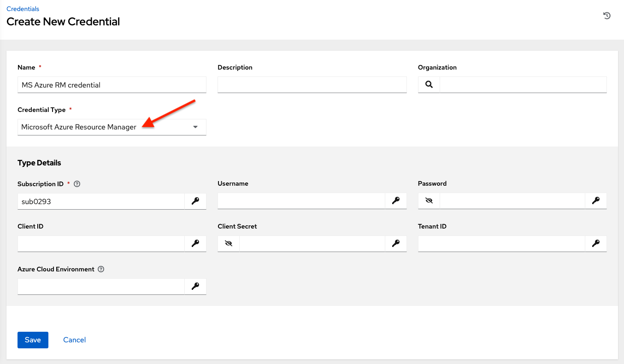Click the empty Description field
Viewport: 624px width, 364px height.
pyautogui.click(x=312, y=85)
